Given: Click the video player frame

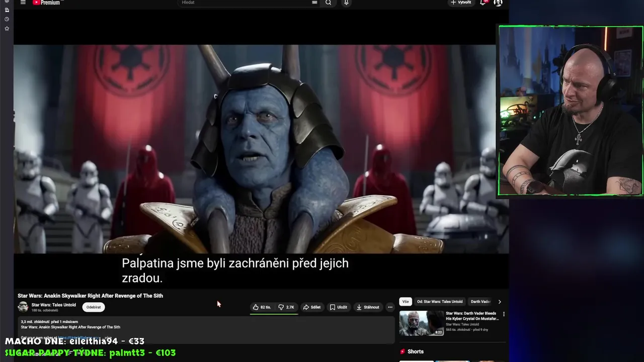Looking at the screenshot, I should pos(261,149).
